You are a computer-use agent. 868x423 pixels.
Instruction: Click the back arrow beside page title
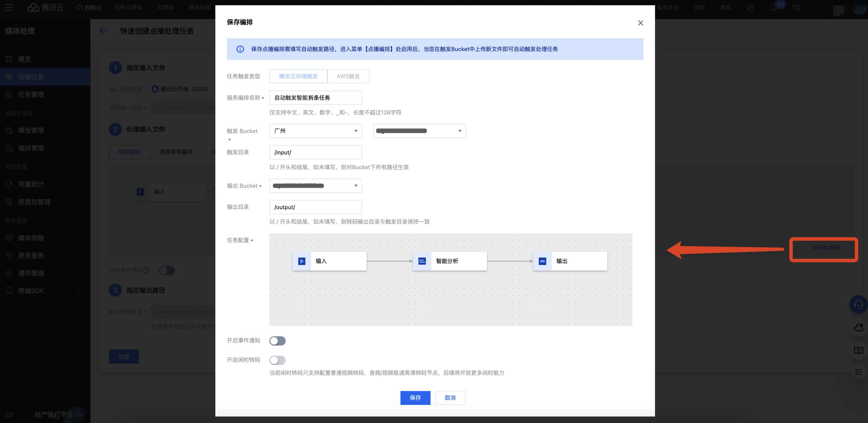[x=103, y=31]
